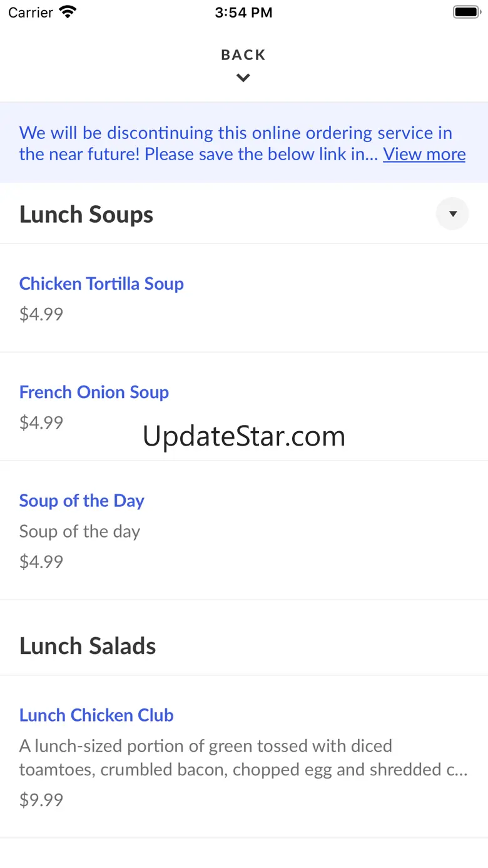This screenshot has height=868, width=488.
Task: Tap the Lunch Soups section heading
Action: coord(86,215)
